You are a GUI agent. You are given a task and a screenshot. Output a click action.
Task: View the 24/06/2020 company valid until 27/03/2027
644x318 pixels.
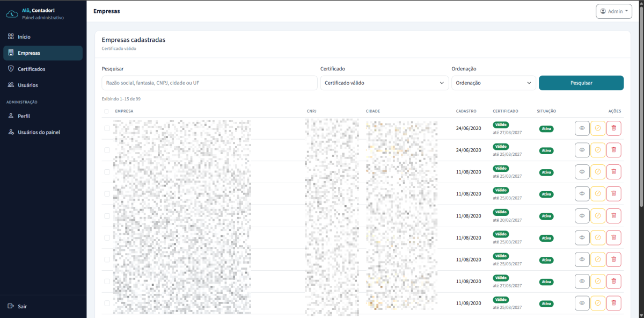582,128
